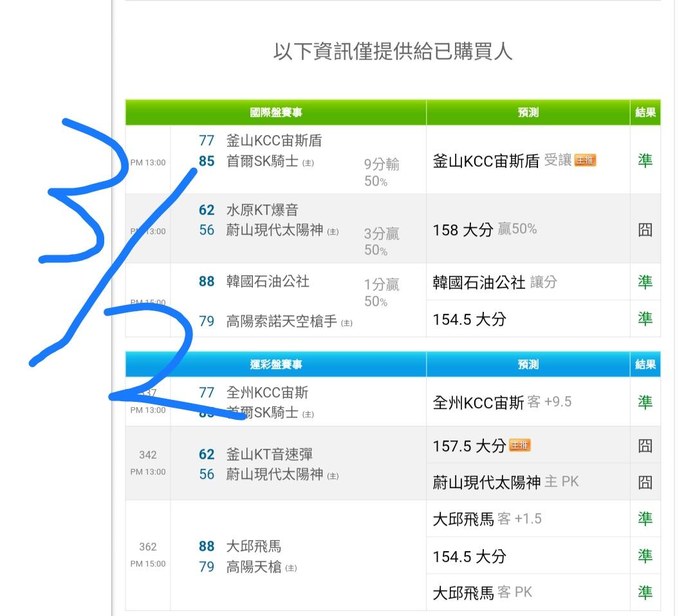Click the 準 result for 韓國石油公社 讓分
The image size is (695, 616).
click(645, 282)
